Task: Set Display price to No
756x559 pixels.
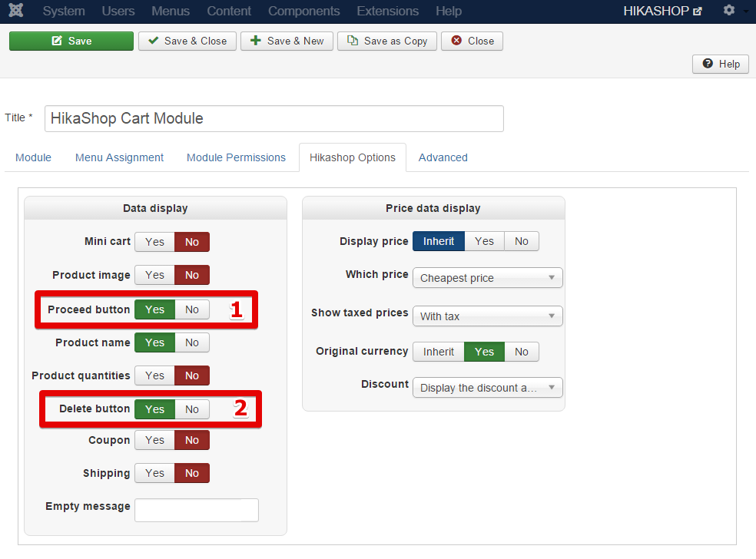Action: (x=521, y=241)
